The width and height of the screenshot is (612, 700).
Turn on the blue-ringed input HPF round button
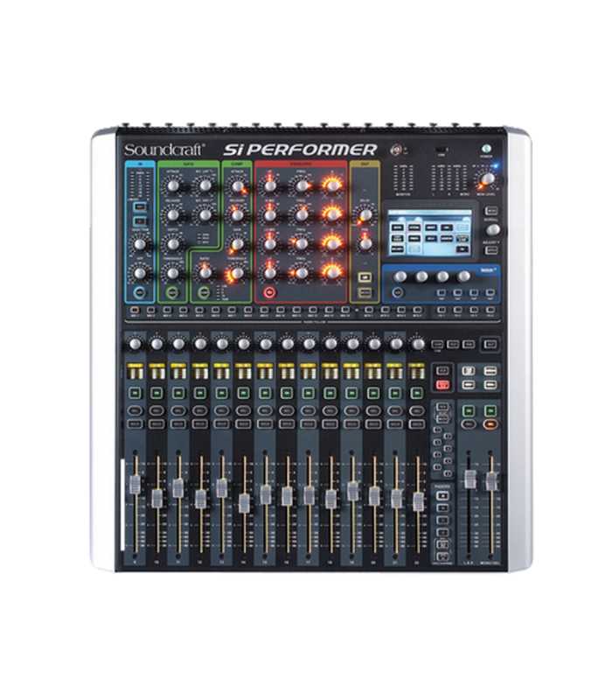point(140,292)
